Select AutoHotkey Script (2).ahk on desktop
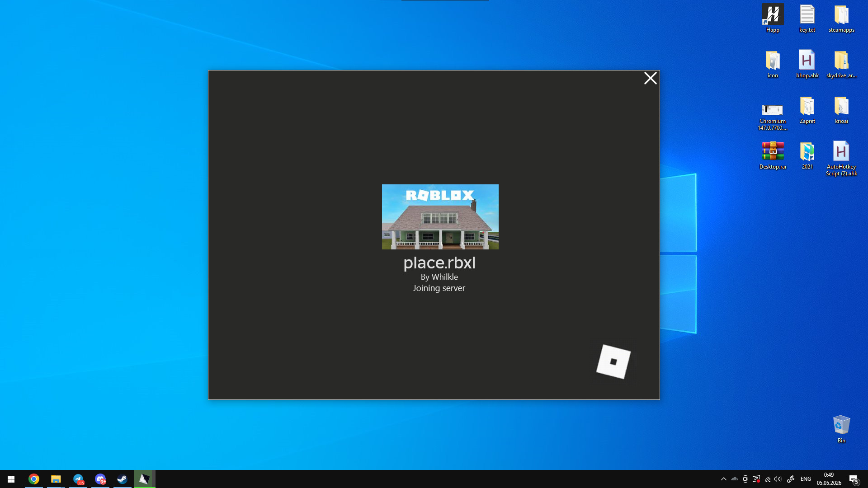This screenshot has height=488, width=868. (x=841, y=158)
